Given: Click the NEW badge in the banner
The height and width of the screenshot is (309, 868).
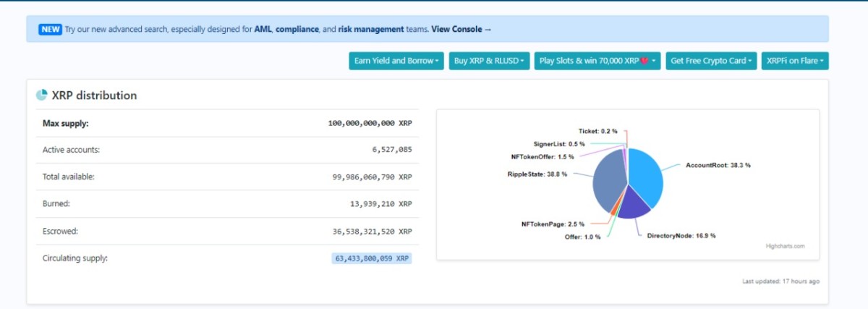Looking at the screenshot, I should point(50,29).
